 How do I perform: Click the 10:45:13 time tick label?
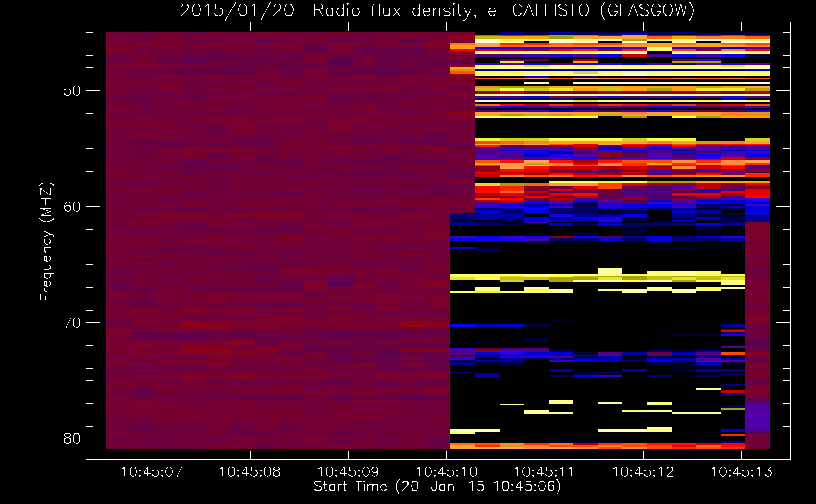[741, 472]
